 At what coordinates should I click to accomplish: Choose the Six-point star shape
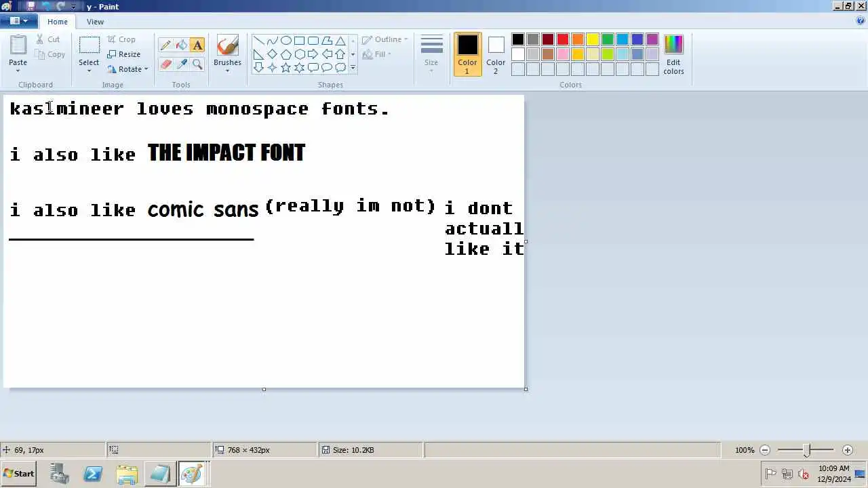[x=299, y=68]
